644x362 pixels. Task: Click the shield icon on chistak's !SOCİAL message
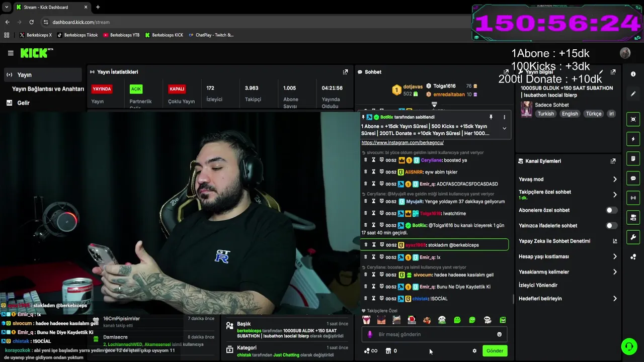[x=381, y=299]
